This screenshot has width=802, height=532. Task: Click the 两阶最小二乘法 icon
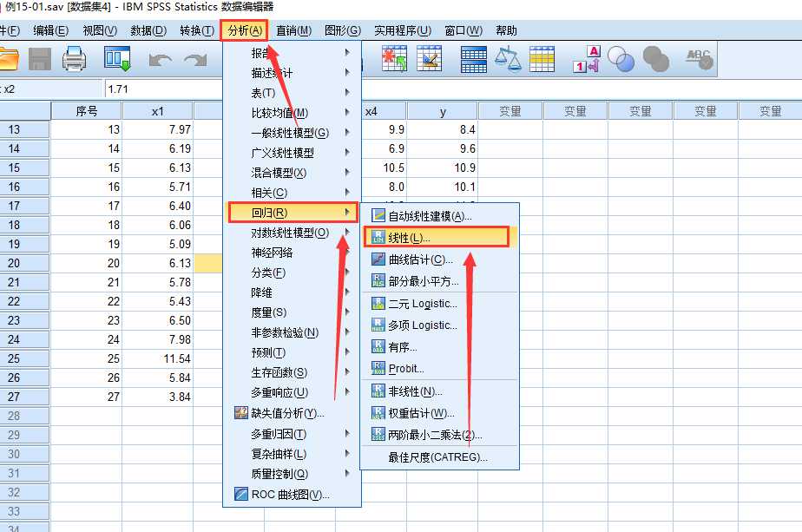(x=378, y=434)
